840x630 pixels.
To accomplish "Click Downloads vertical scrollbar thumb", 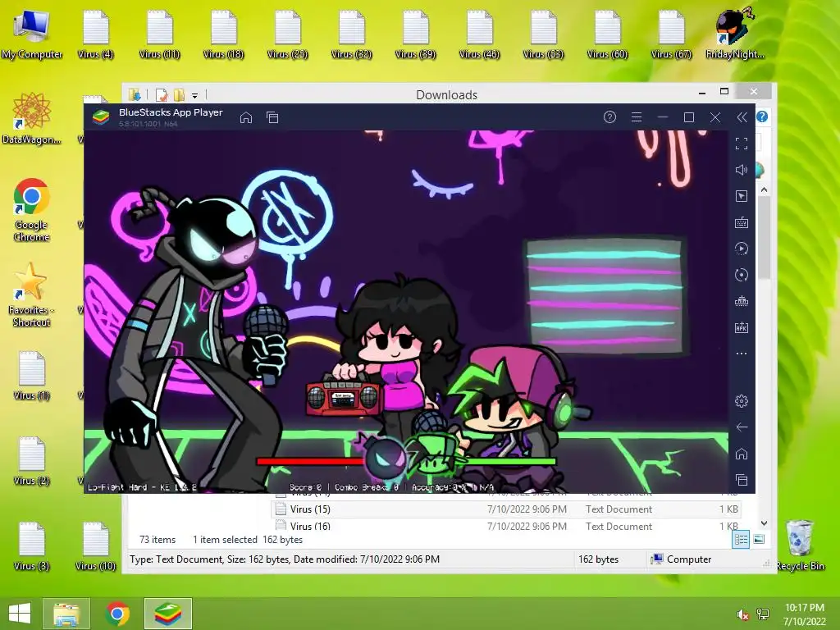I will [x=765, y=237].
